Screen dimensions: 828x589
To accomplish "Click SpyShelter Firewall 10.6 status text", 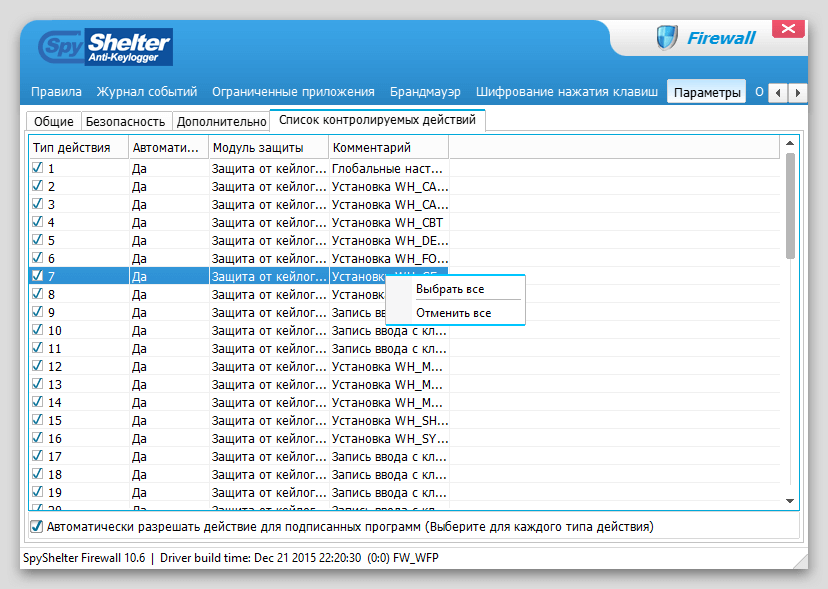I will click(84, 558).
